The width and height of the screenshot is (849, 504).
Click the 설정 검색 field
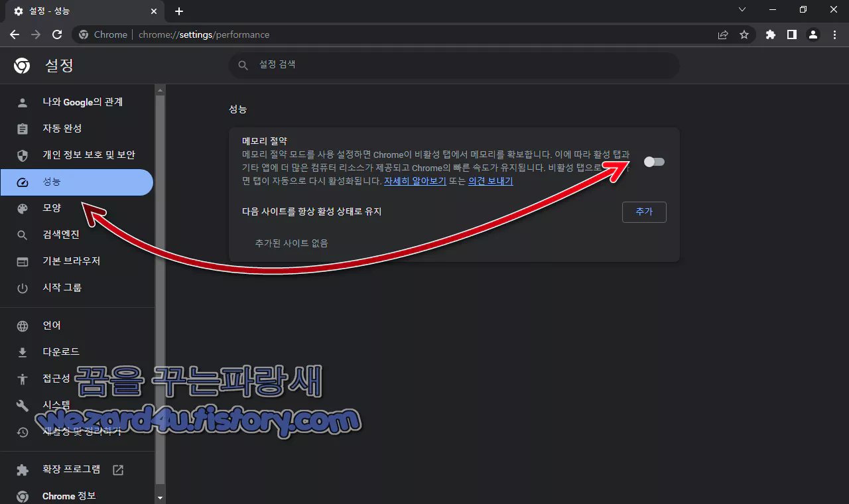[x=454, y=65]
